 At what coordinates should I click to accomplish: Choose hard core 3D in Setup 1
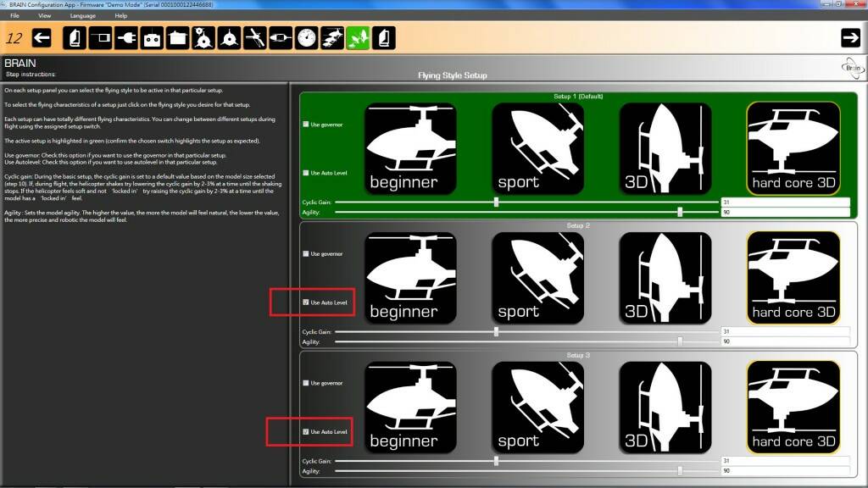(793, 148)
